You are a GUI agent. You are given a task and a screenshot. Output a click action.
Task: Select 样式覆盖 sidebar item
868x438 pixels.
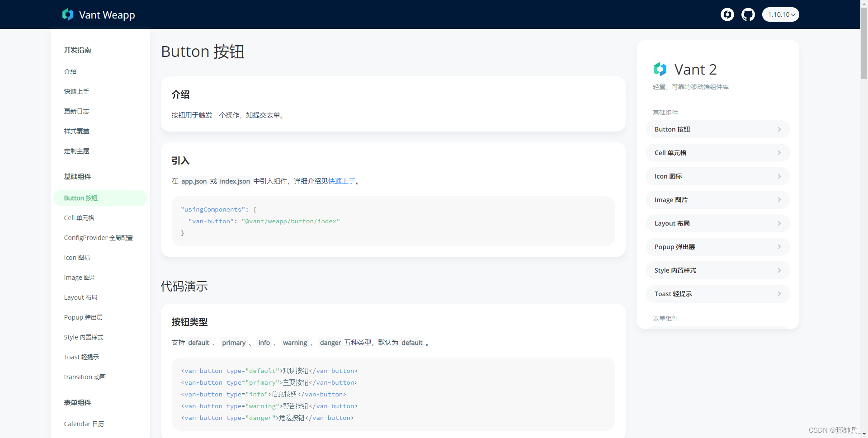click(x=77, y=131)
